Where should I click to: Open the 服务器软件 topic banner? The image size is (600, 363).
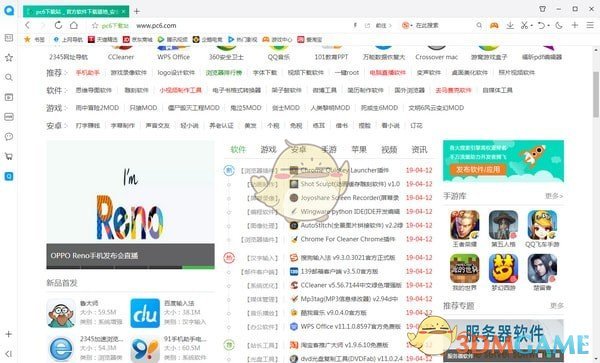tap(503, 340)
